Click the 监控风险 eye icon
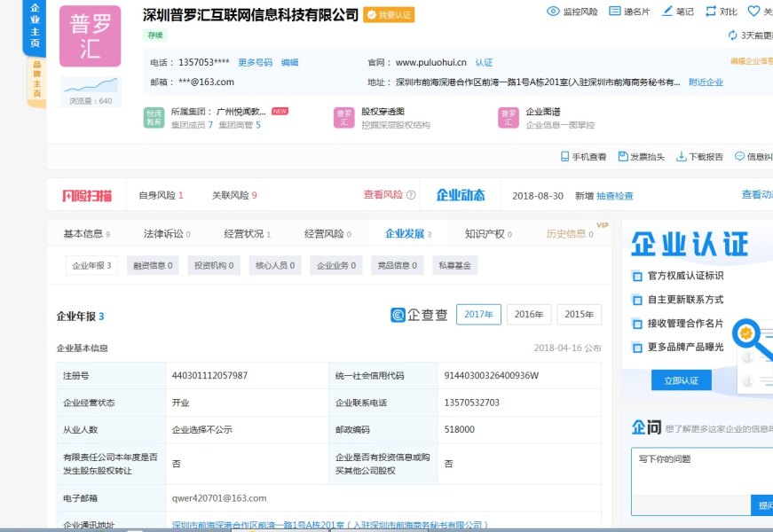The width and height of the screenshot is (773, 532). click(x=553, y=12)
